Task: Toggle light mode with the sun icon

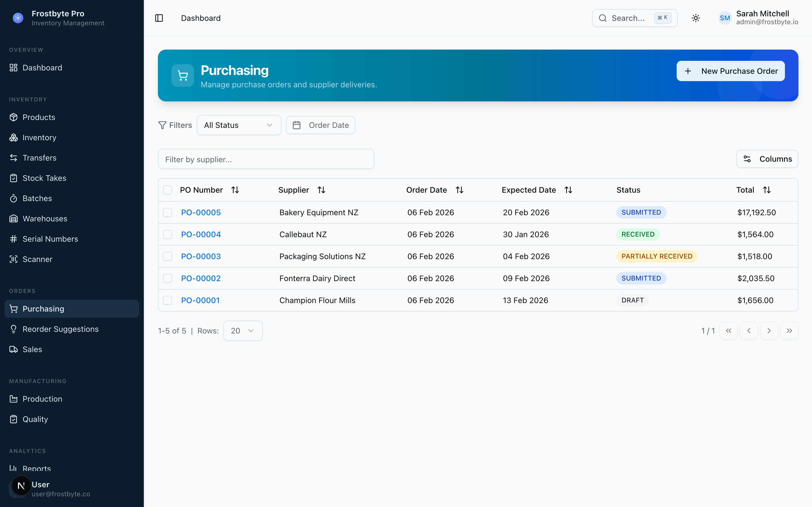Action: [x=696, y=18]
